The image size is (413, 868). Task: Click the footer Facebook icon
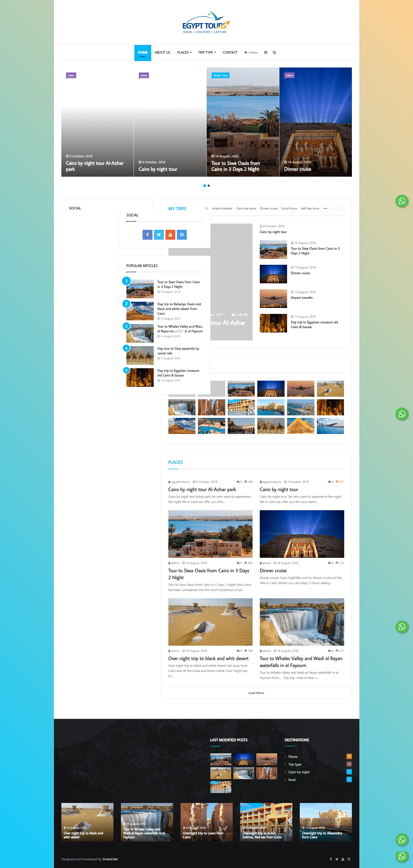(x=331, y=859)
